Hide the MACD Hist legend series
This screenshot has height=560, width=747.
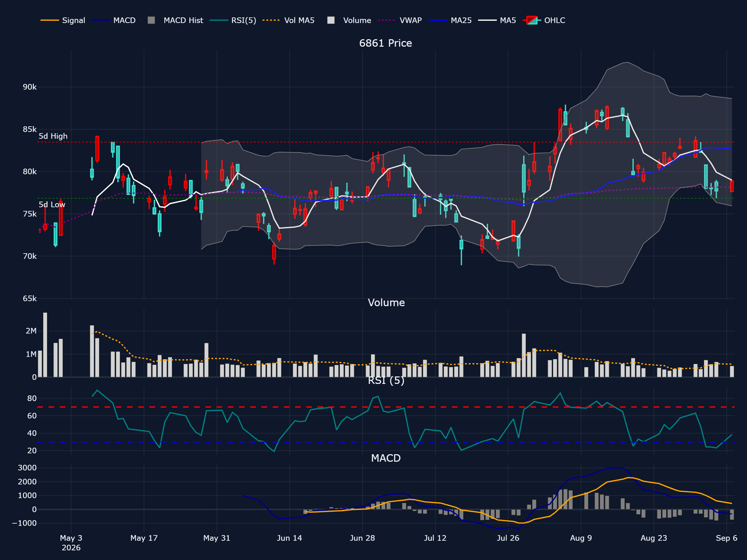point(175,20)
